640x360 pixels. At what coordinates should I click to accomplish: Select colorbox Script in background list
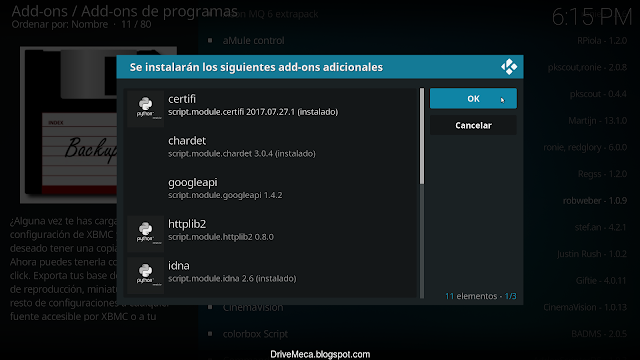point(255,334)
